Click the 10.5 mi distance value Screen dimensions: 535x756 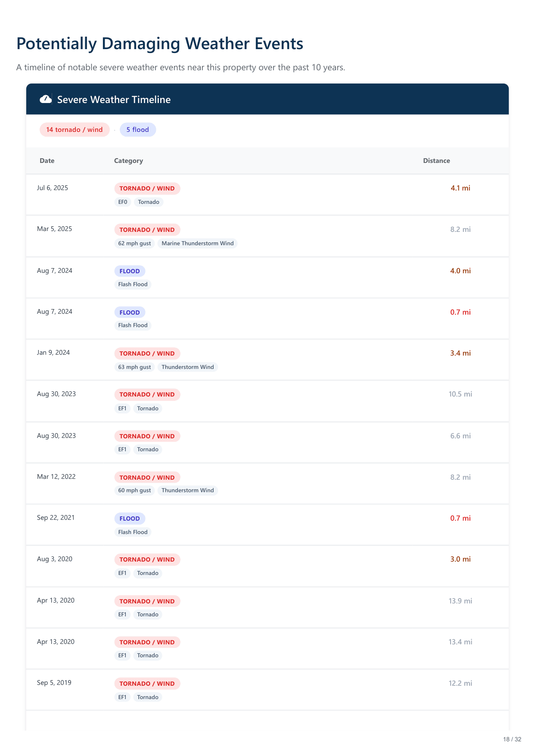[460, 394]
